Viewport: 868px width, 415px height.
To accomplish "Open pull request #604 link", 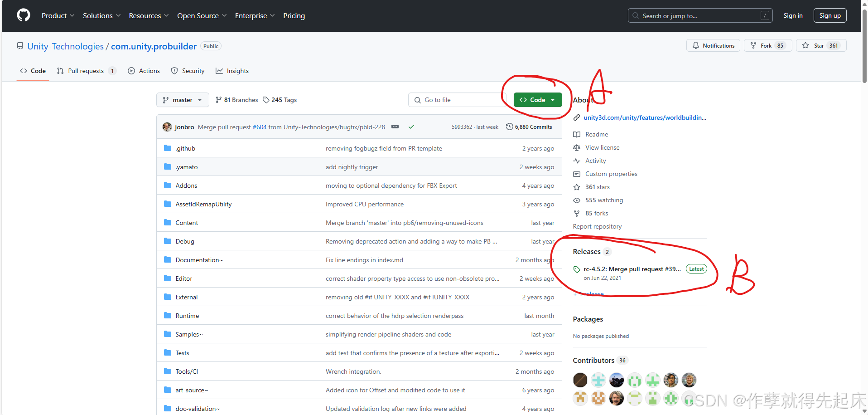I will pos(260,127).
